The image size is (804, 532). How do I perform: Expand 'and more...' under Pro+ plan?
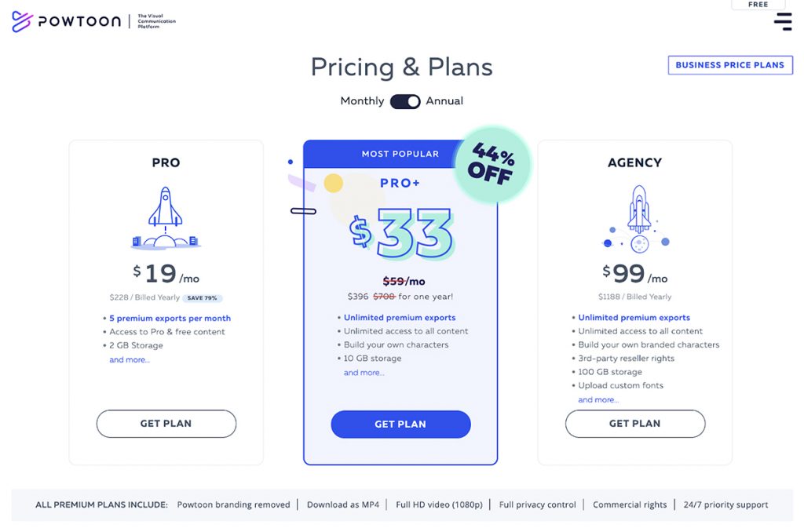[364, 373]
